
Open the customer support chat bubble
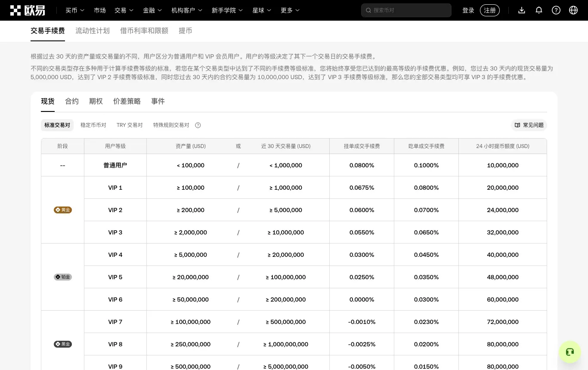pyautogui.click(x=570, y=352)
